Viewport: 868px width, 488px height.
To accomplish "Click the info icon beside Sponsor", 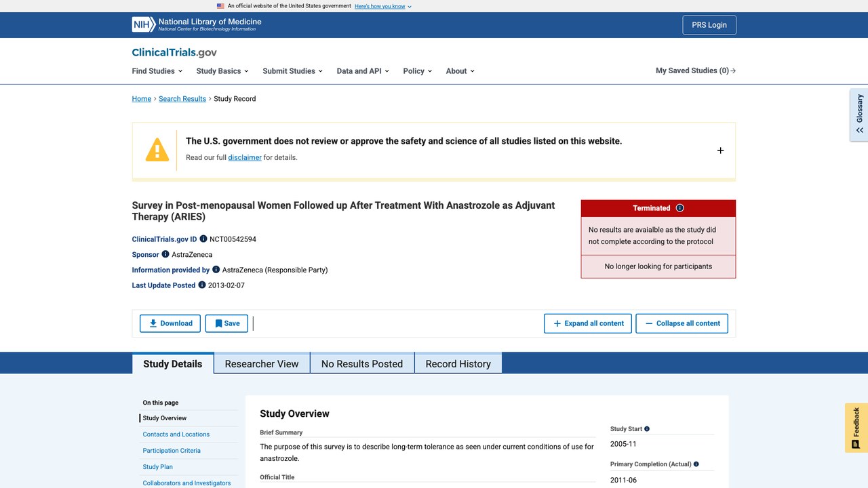I will [165, 254].
